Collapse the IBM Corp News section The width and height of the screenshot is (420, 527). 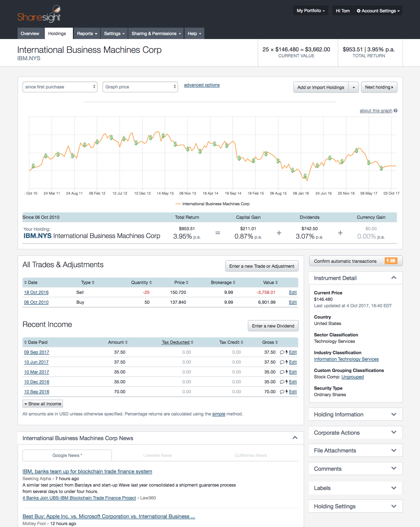pos(295,438)
